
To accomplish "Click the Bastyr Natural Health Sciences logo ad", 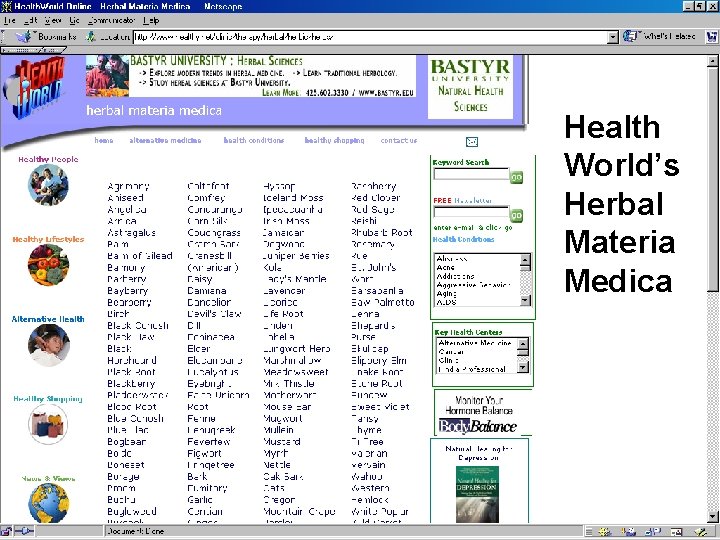I will tap(471, 87).
